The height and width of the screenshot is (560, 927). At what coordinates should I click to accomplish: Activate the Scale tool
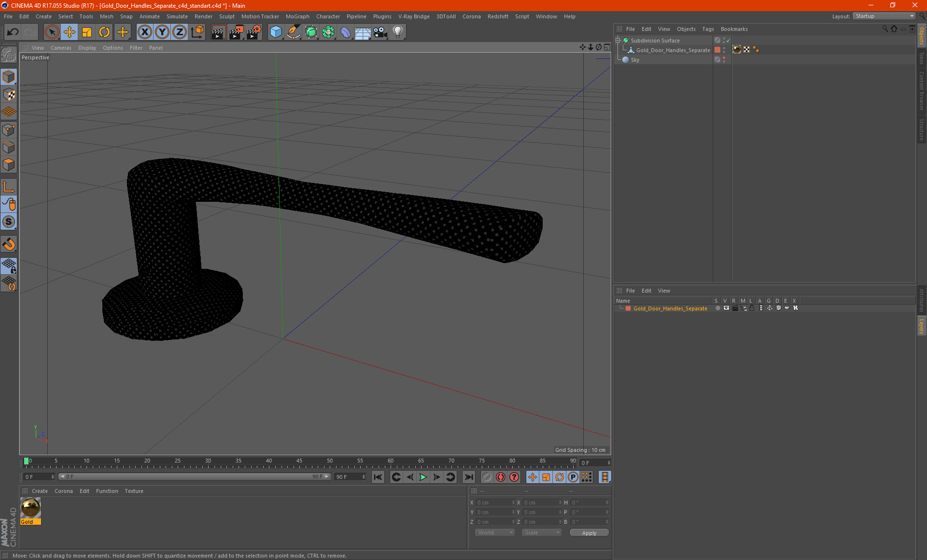(87, 32)
